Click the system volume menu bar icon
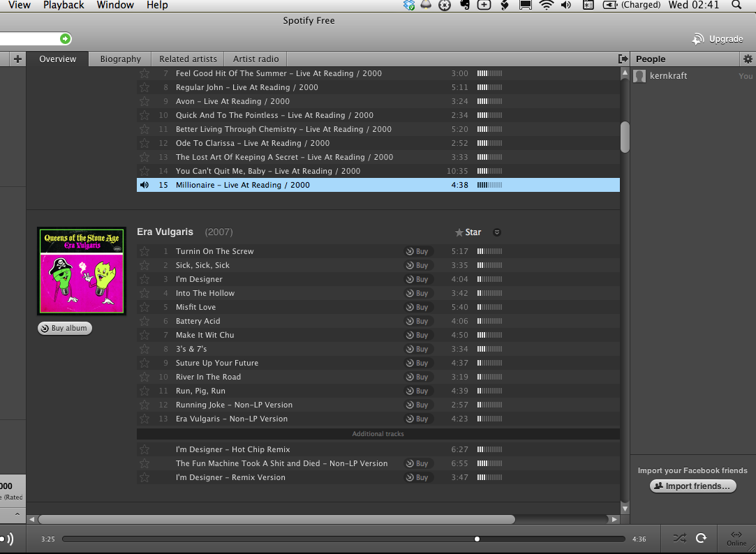The width and height of the screenshot is (756, 554). (x=566, y=5)
